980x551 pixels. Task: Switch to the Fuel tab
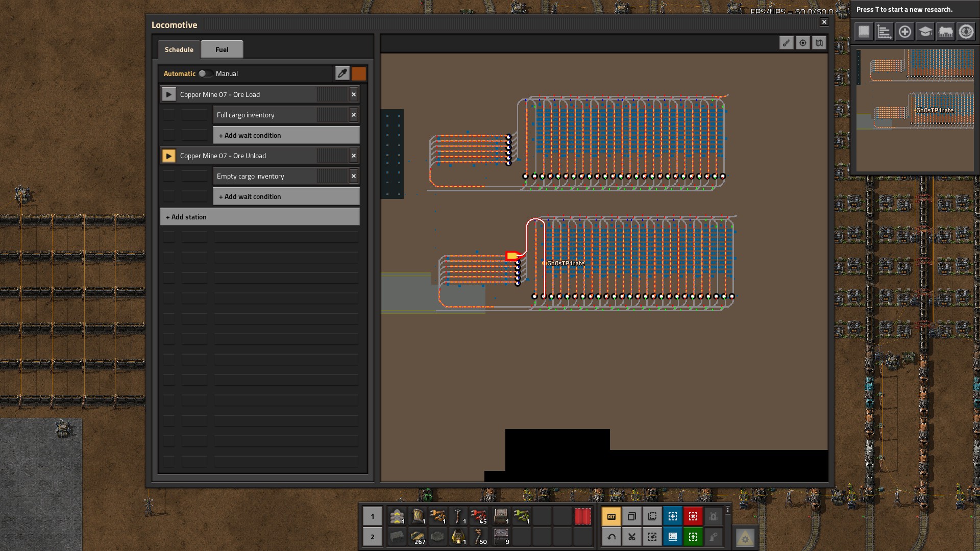click(x=222, y=49)
